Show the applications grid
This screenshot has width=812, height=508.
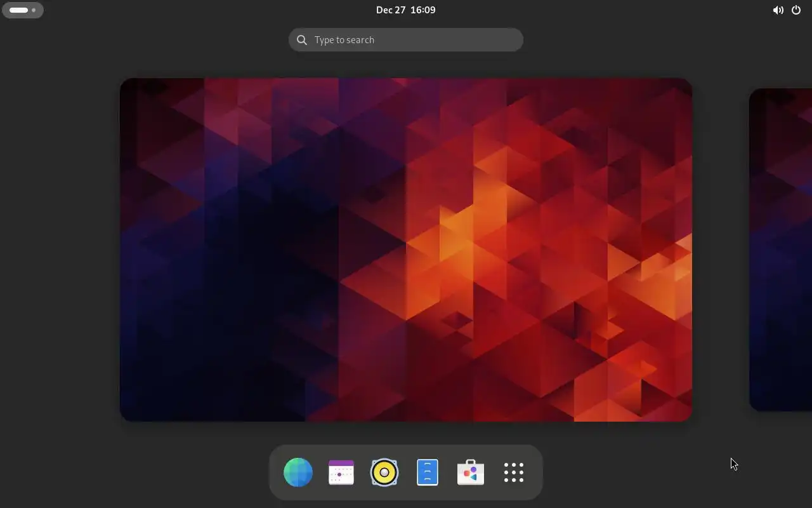pos(514,472)
